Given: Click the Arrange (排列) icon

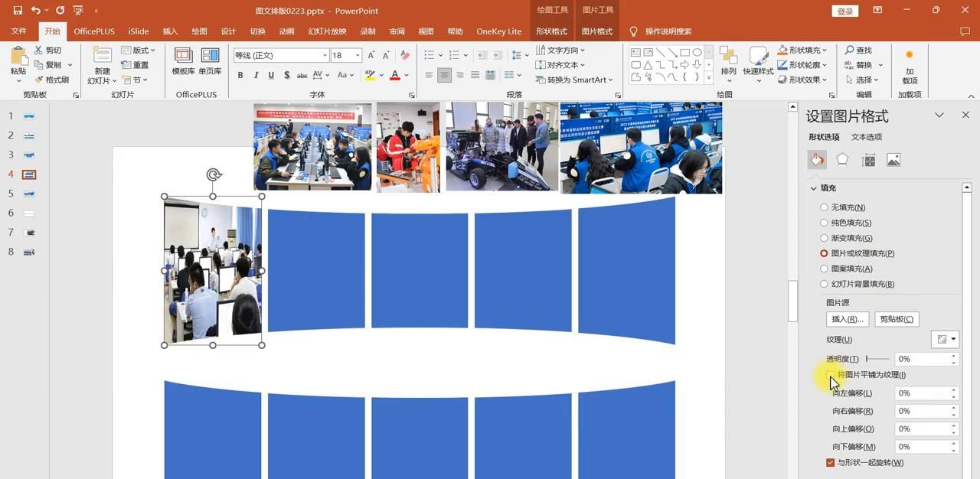Looking at the screenshot, I should (728, 56).
